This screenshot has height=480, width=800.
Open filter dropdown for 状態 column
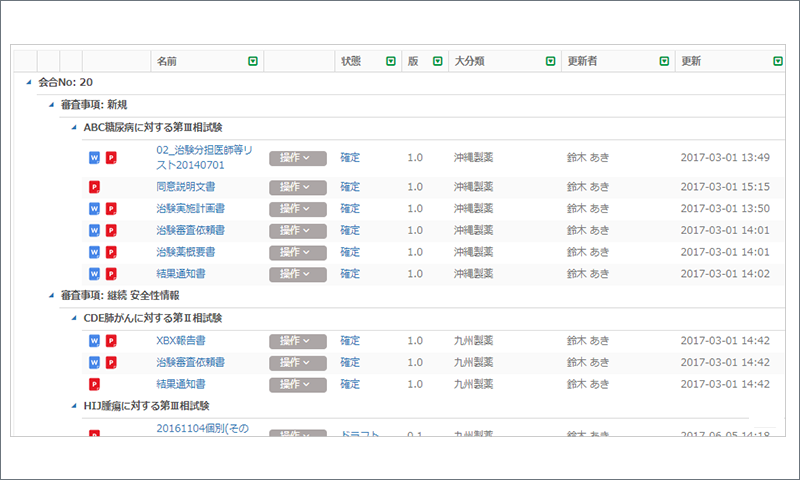pyautogui.click(x=391, y=61)
